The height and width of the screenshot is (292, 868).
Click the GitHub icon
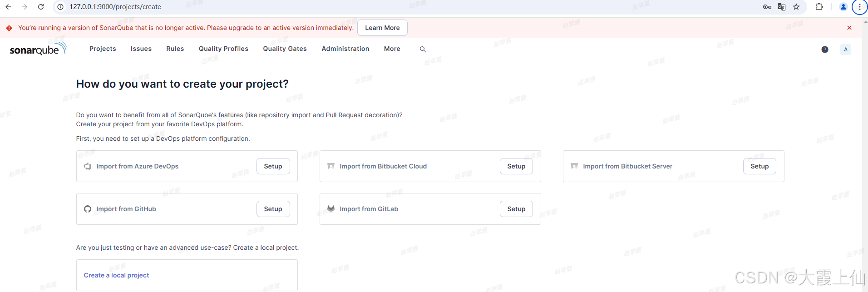88,209
